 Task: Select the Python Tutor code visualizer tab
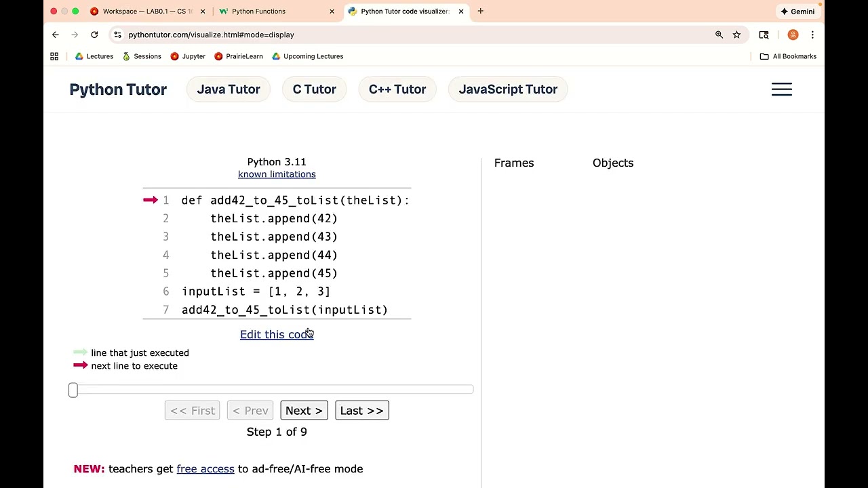coord(404,12)
